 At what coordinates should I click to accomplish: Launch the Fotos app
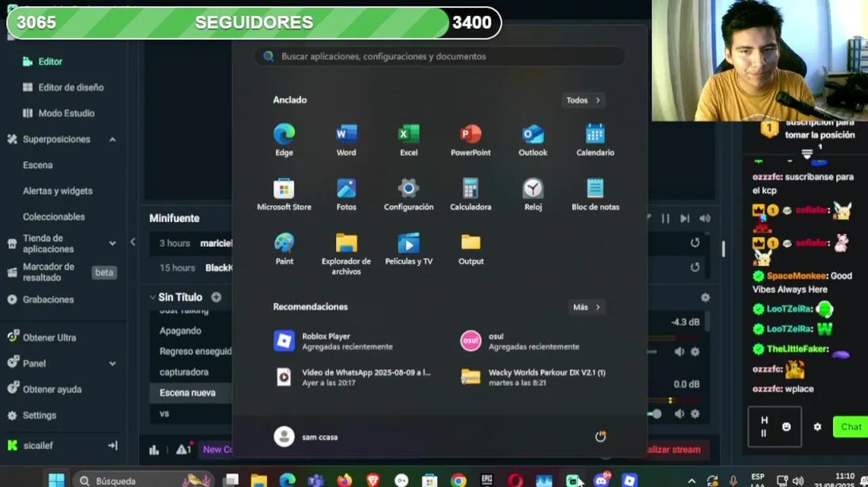(x=346, y=195)
